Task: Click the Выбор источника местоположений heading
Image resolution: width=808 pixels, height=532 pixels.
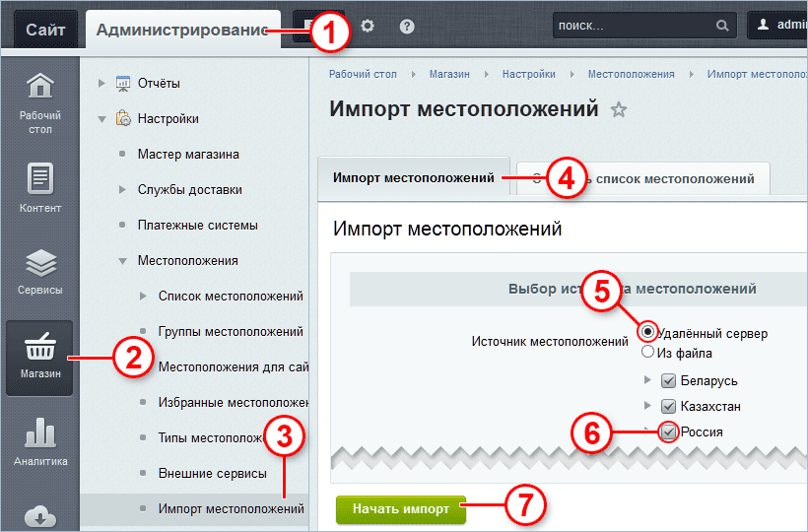Action: (633, 289)
